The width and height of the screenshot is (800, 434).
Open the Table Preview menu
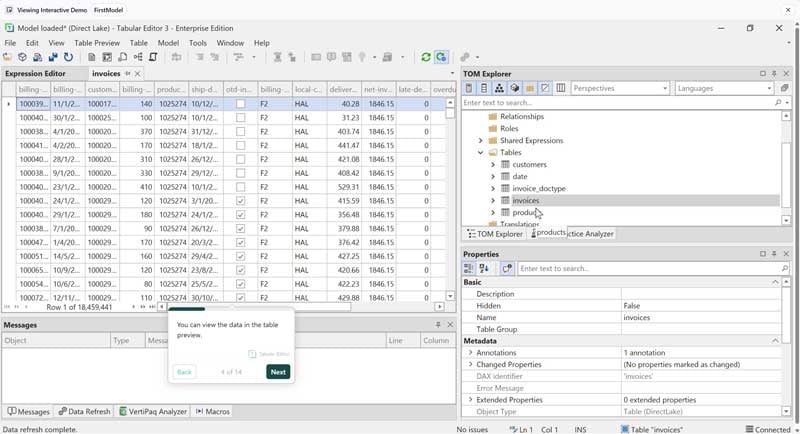(97, 43)
